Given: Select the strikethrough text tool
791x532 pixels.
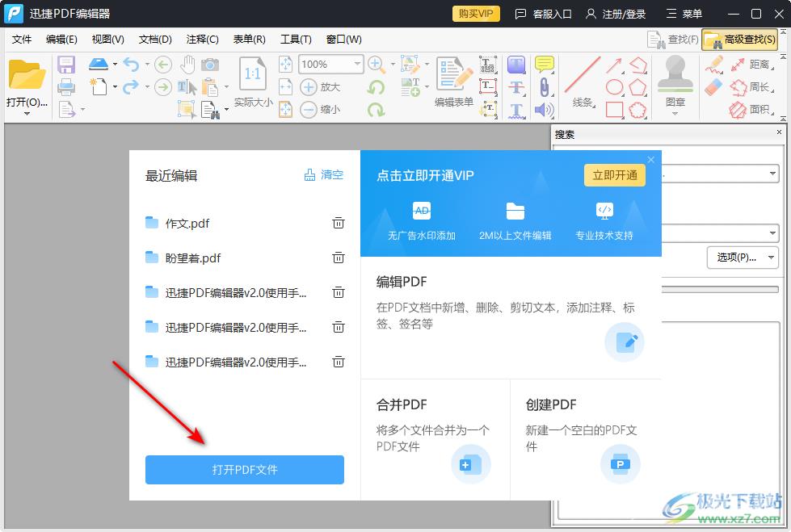Looking at the screenshot, I should (x=516, y=87).
